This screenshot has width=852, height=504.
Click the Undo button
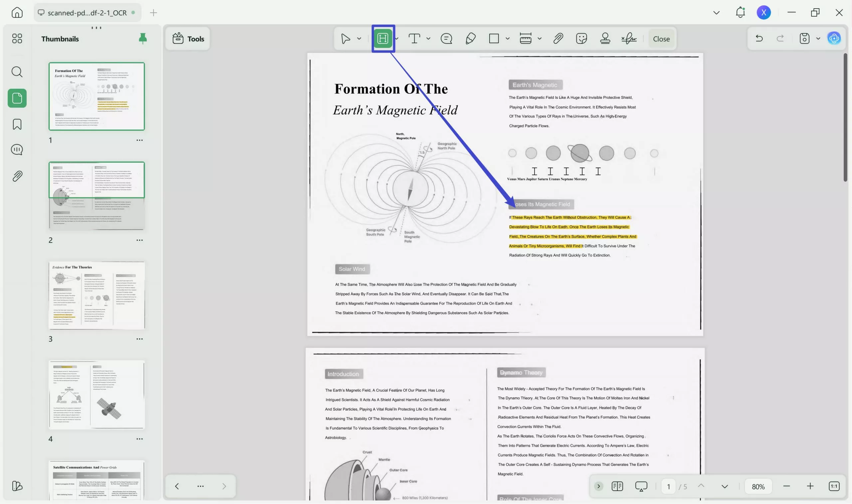(759, 38)
